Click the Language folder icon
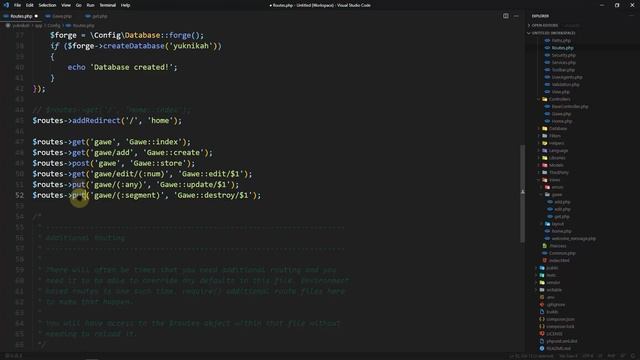The height and width of the screenshot is (360, 640). (544, 151)
